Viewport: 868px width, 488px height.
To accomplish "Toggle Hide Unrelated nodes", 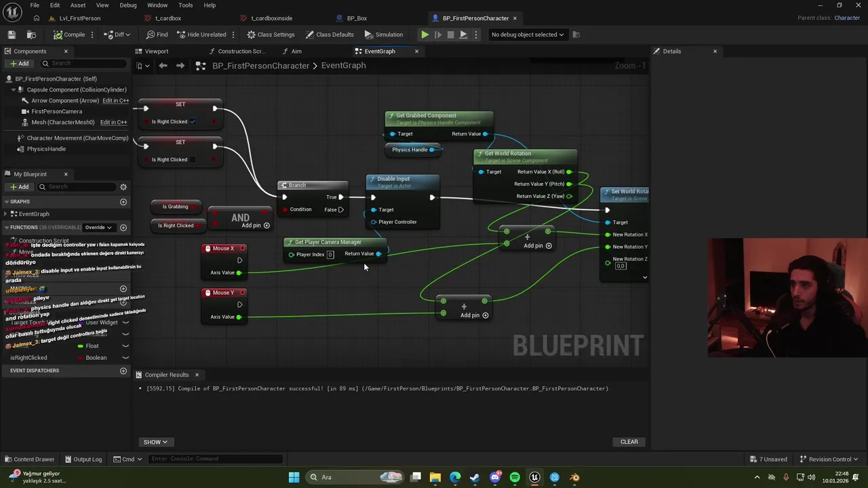I will [x=201, y=35].
